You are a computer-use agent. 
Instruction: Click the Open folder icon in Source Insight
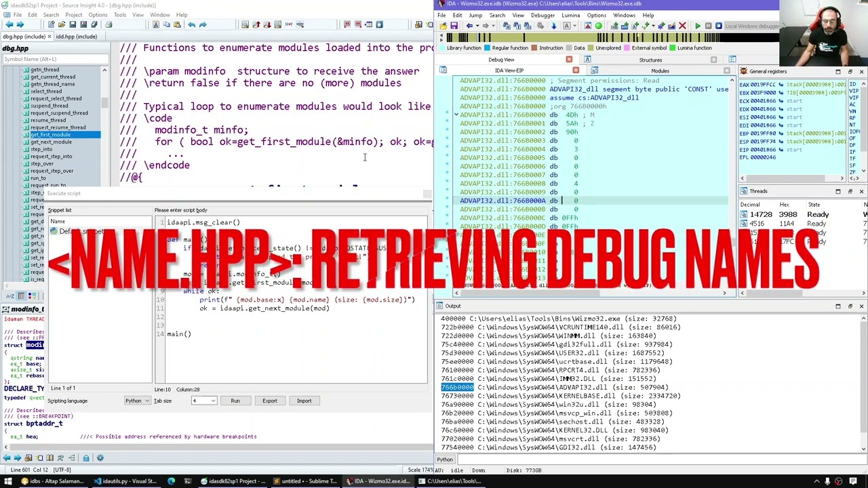62,24
